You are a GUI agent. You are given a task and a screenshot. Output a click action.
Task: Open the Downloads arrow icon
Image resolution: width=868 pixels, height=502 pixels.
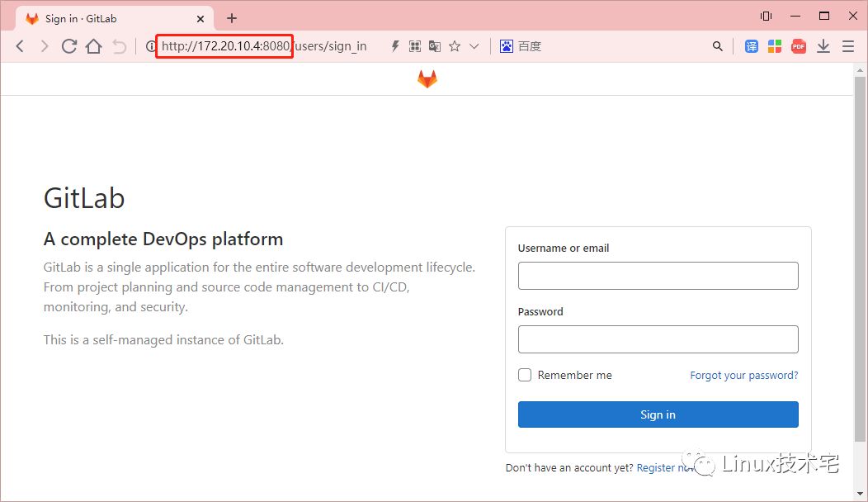coord(823,45)
